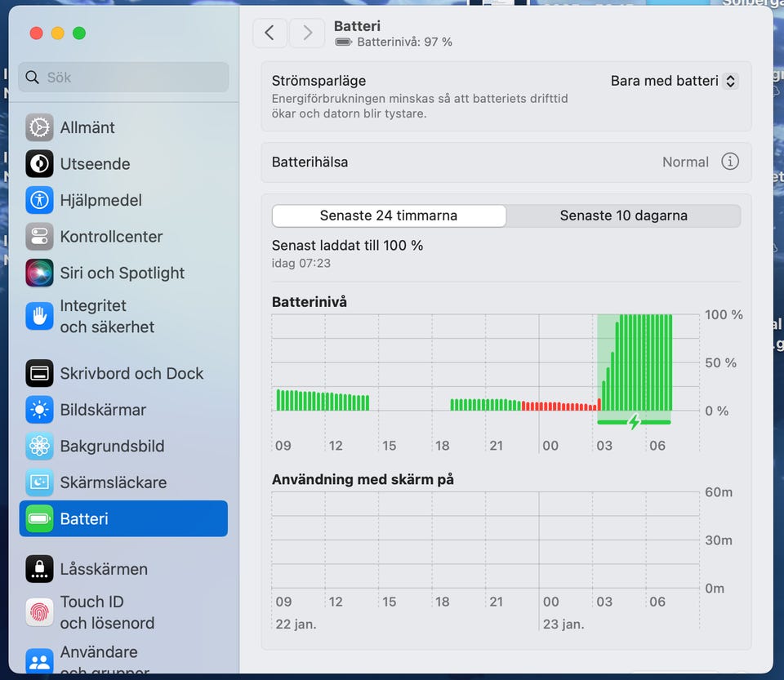Click the Sök search field
The width and height of the screenshot is (784, 680).
tap(124, 78)
